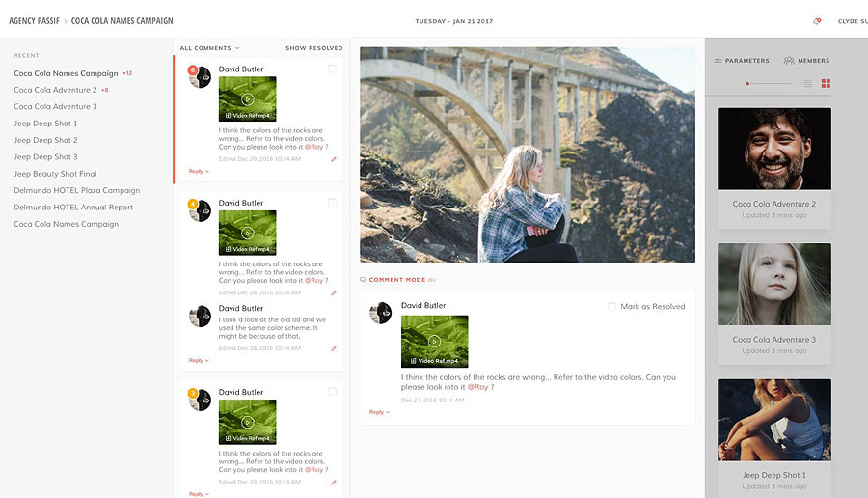Select Jeep Deep Shot 2 in Recent
This screenshot has height=498, width=868.
(45, 140)
